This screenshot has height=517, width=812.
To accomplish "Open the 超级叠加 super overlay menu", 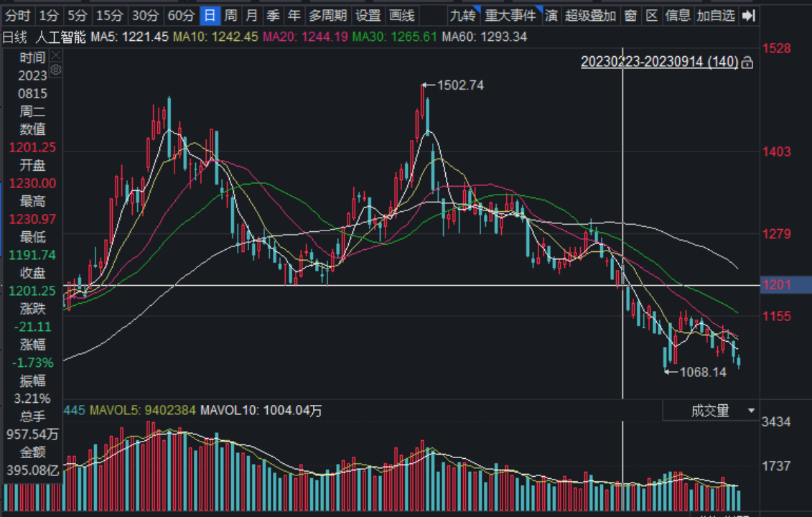I will (590, 15).
